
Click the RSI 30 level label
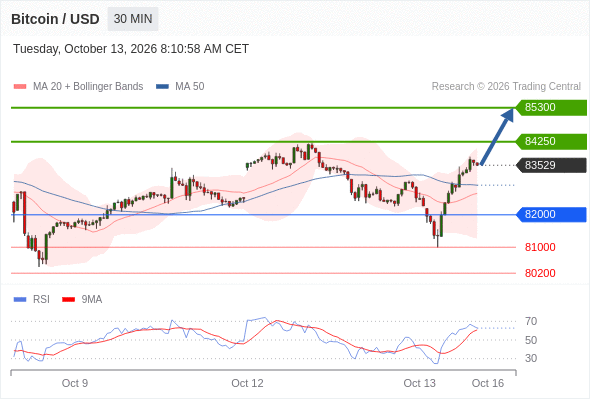point(531,358)
